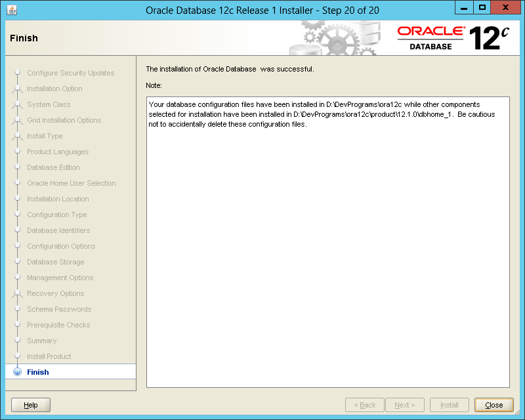Click the Oracle Database 12c logo
525x420 pixels.
pyautogui.click(x=453, y=38)
